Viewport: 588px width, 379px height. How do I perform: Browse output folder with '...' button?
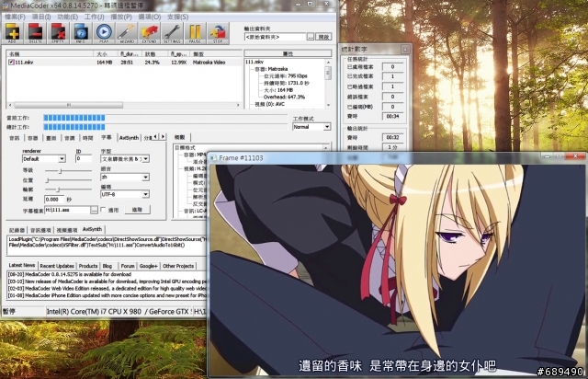[x=311, y=37]
